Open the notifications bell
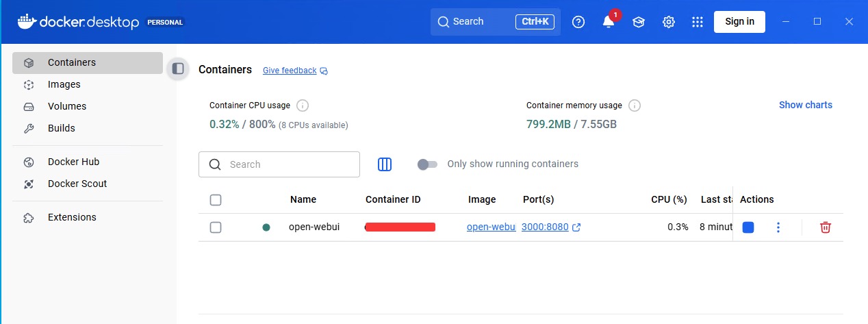Viewport: 868px width, 324px height. 608,22
